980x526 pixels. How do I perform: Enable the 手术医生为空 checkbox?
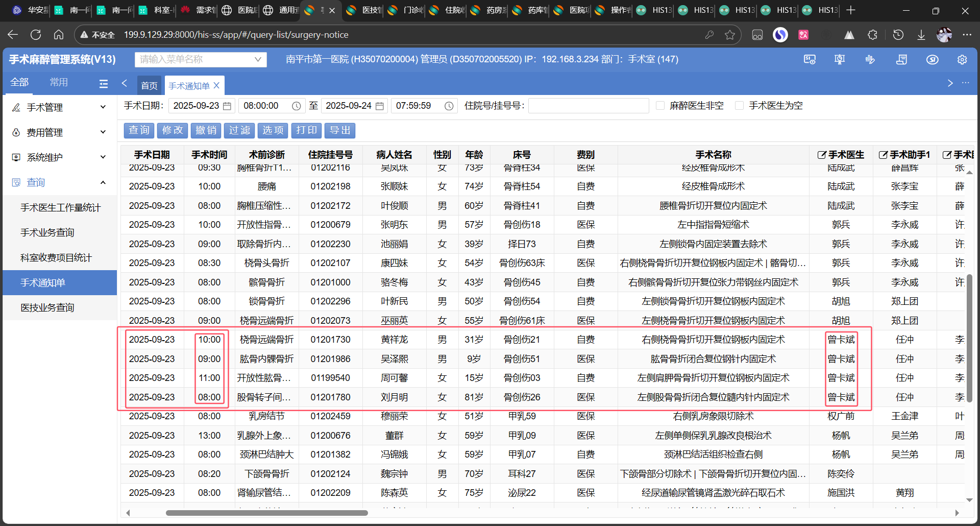pyautogui.click(x=739, y=106)
